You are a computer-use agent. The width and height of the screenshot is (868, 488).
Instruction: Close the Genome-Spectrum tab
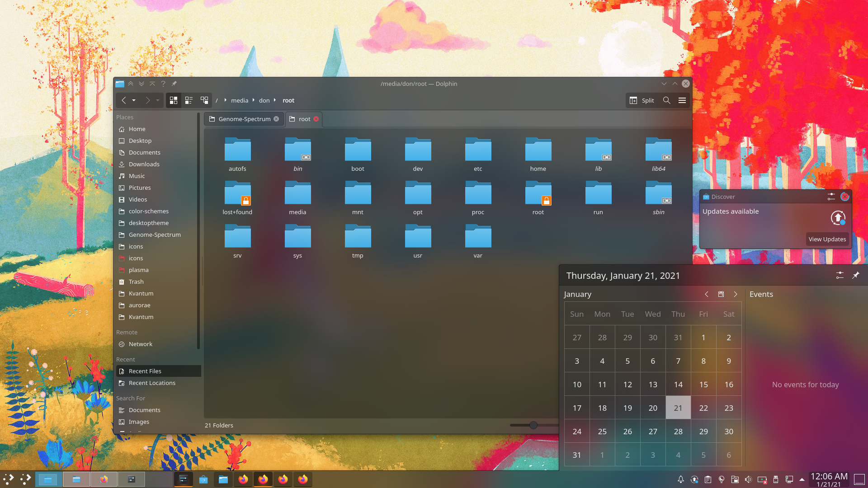click(276, 119)
